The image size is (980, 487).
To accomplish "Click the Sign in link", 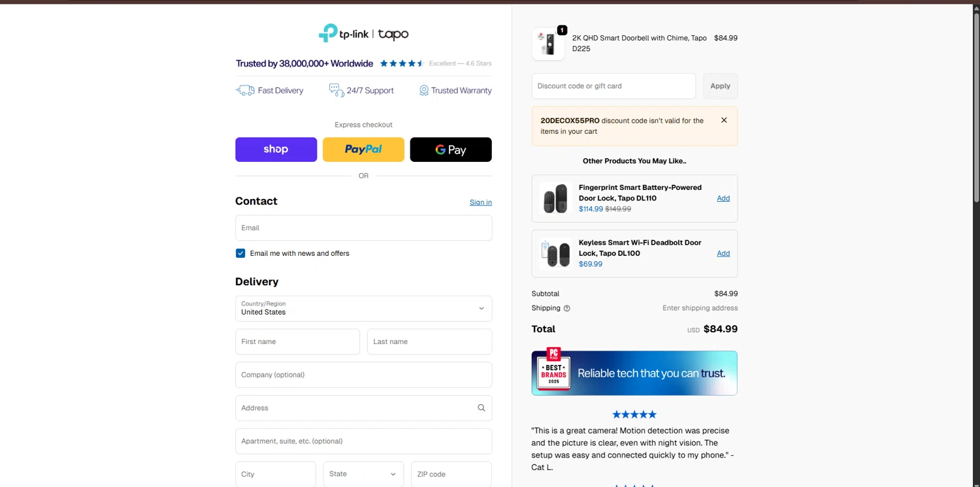I will (481, 202).
